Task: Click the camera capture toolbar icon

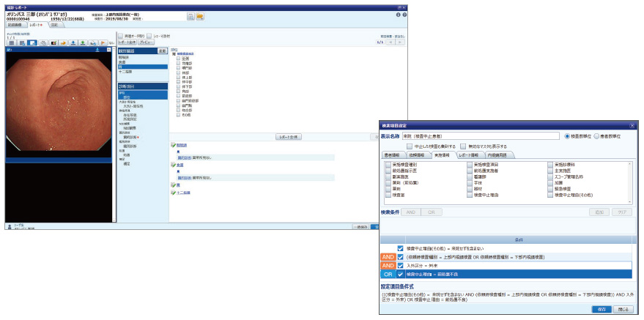Action: tap(53, 43)
